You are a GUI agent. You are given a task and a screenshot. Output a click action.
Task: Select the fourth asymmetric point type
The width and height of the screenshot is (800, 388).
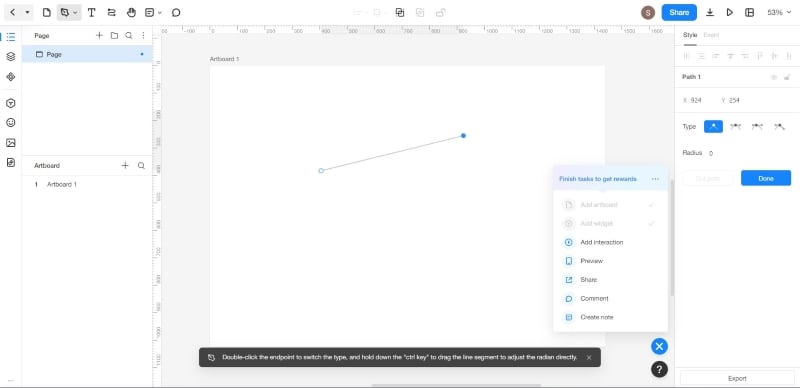(x=779, y=127)
